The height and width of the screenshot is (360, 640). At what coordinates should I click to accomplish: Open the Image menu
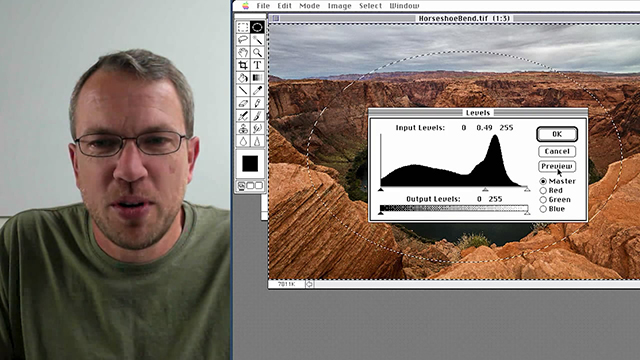point(339,6)
